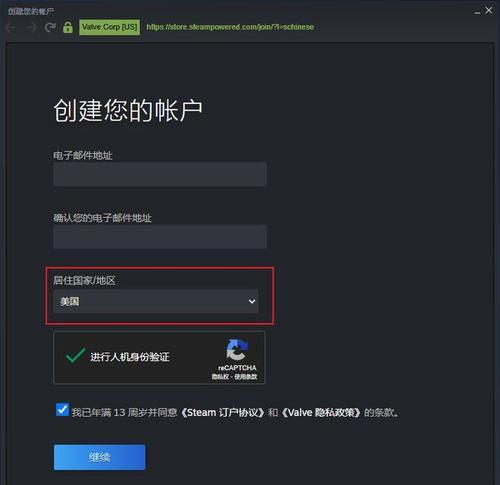Click the confirm email address input field
The height and width of the screenshot is (485, 500).
160,237
